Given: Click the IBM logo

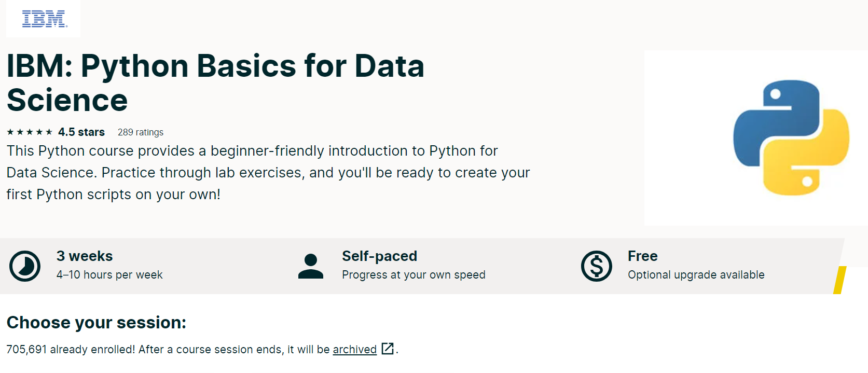Looking at the screenshot, I should [44, 19].
